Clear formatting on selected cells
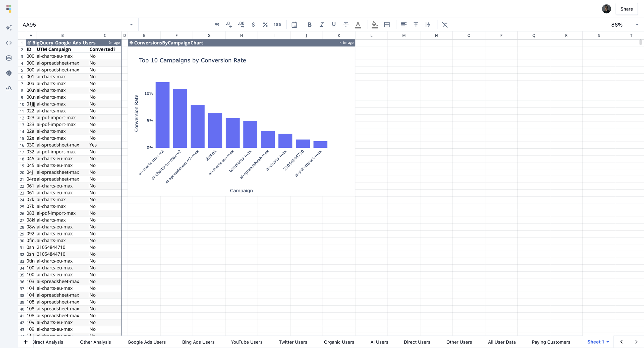This screenshot has height=348, width=644. (445, 24)
